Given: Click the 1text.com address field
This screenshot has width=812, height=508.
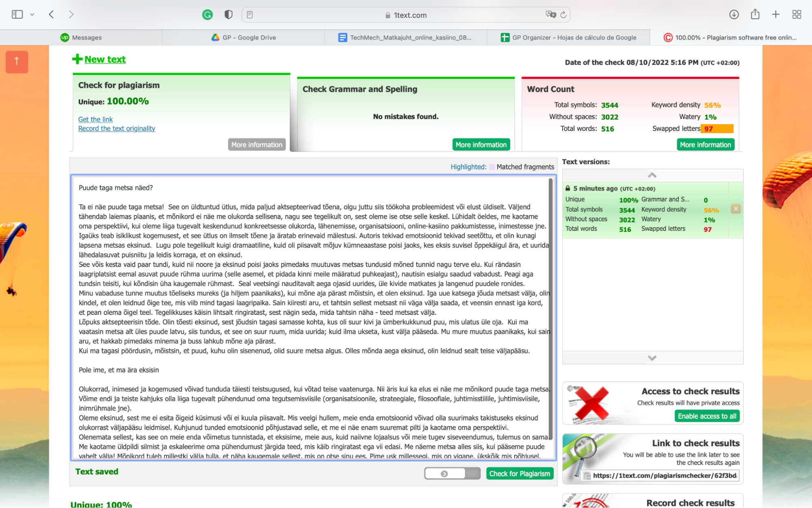Looking at the screenshot, I should 406,15.
